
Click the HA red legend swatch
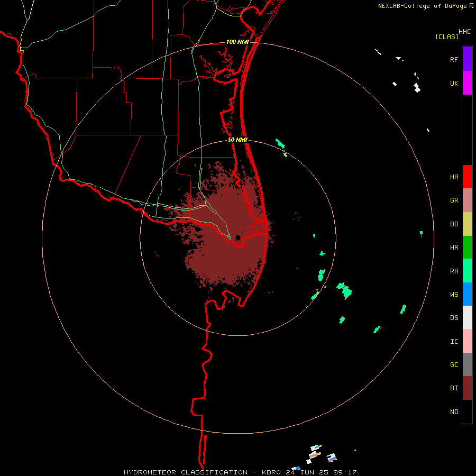(467, 177)
